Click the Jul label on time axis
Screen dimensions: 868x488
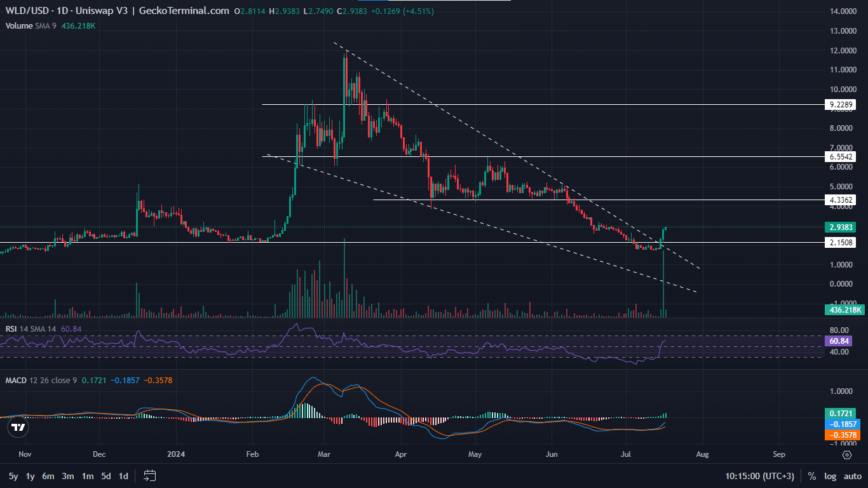tap(627, 454)
